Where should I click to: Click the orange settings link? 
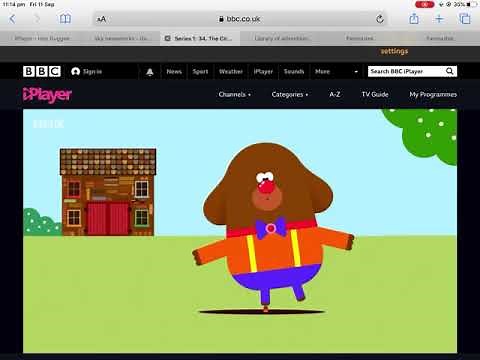(x=394, y=51)
